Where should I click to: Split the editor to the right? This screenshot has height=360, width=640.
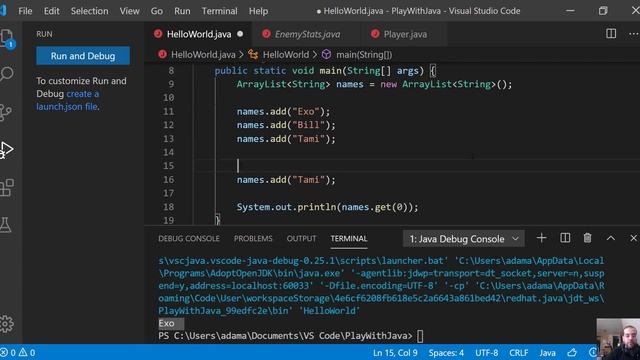tap(611, 34)
